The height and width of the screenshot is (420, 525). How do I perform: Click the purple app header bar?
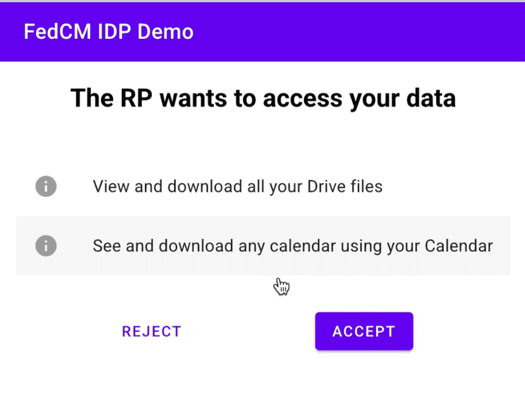(x=262, y=32)
